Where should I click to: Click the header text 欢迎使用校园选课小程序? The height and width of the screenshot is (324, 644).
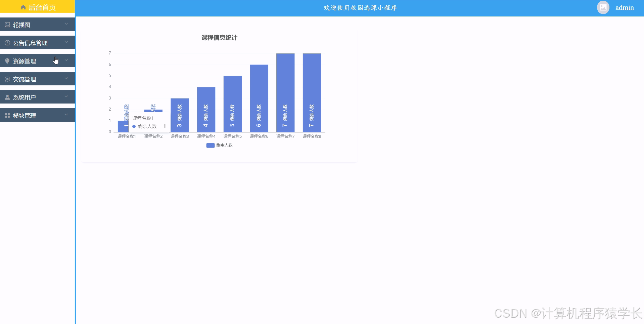tap(360, 8)
